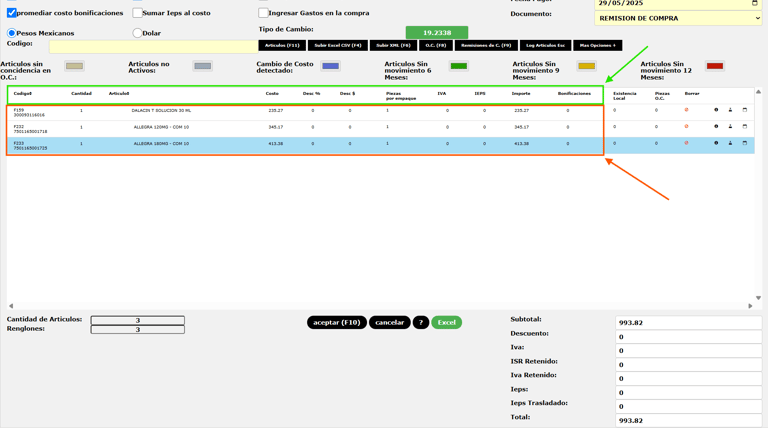This screenshot has width=768, height=430.
Task: Open Documento dropdown REMISION DE COMPRA
Action: tap(678, 18)
